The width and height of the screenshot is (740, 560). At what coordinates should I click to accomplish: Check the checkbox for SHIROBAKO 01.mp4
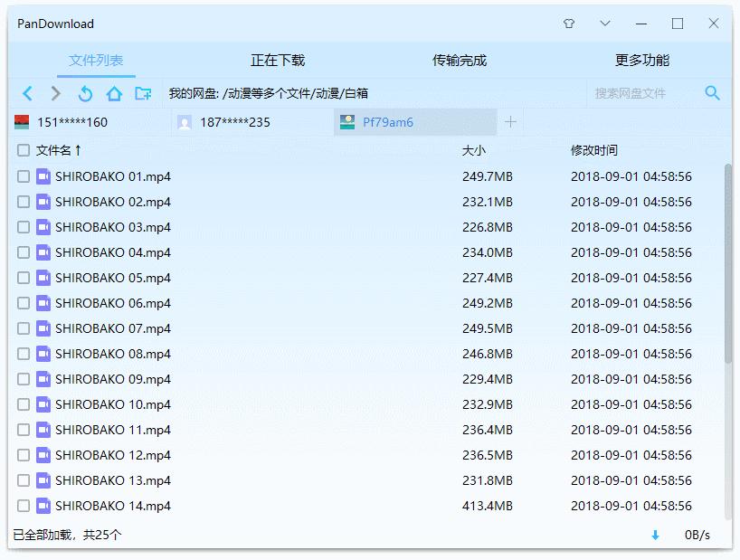click(23, 176)
